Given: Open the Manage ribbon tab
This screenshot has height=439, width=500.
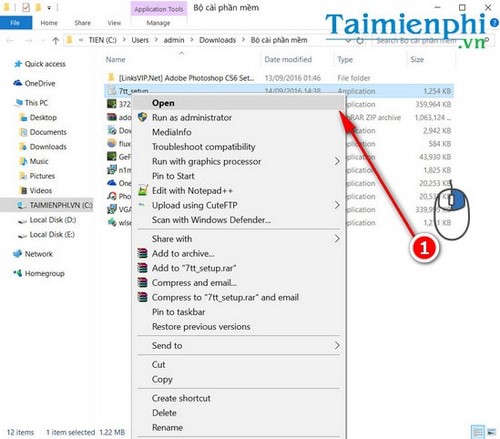Looking at the screenshot, I should (158, 23).
